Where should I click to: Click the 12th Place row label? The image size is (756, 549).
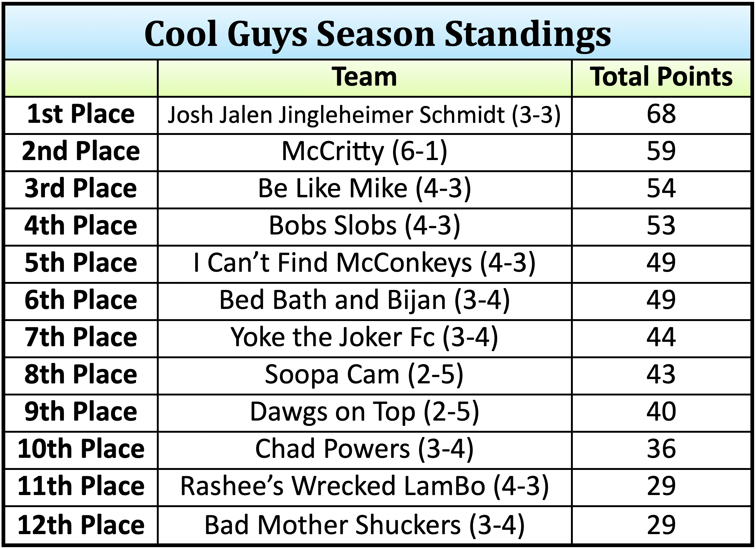tap(81, 525)
